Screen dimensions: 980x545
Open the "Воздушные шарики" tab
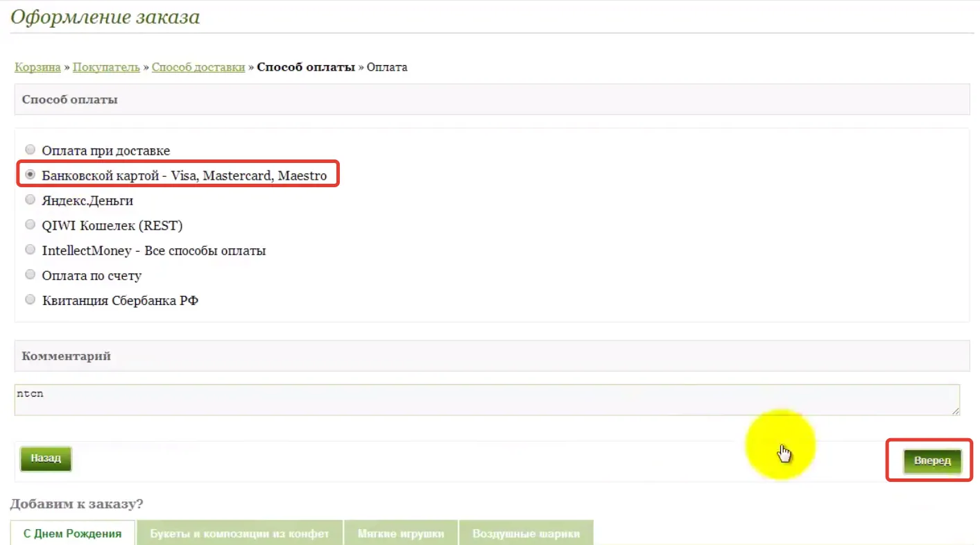[x=526, y=534]
